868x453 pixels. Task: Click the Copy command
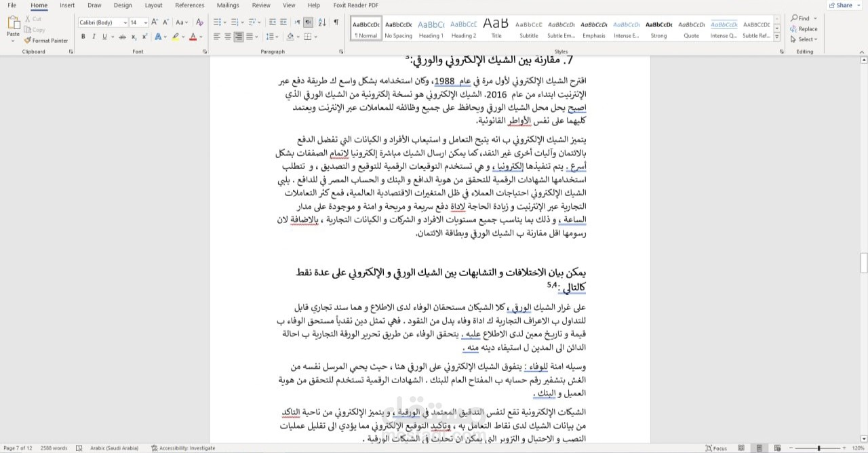(x=35, y=30)
